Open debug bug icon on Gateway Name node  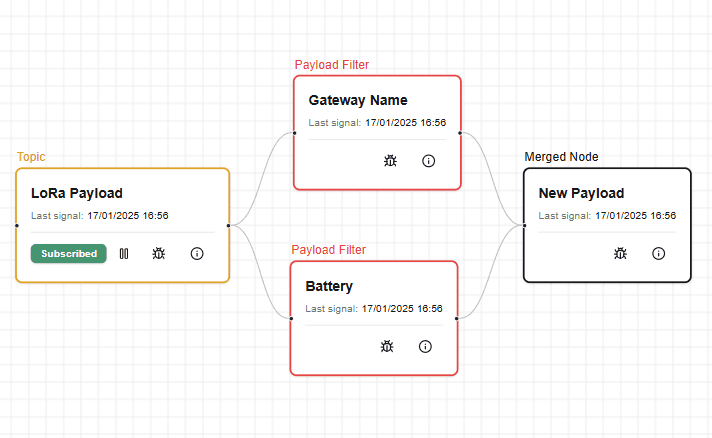pyautogui.click(x=390, y=161)
